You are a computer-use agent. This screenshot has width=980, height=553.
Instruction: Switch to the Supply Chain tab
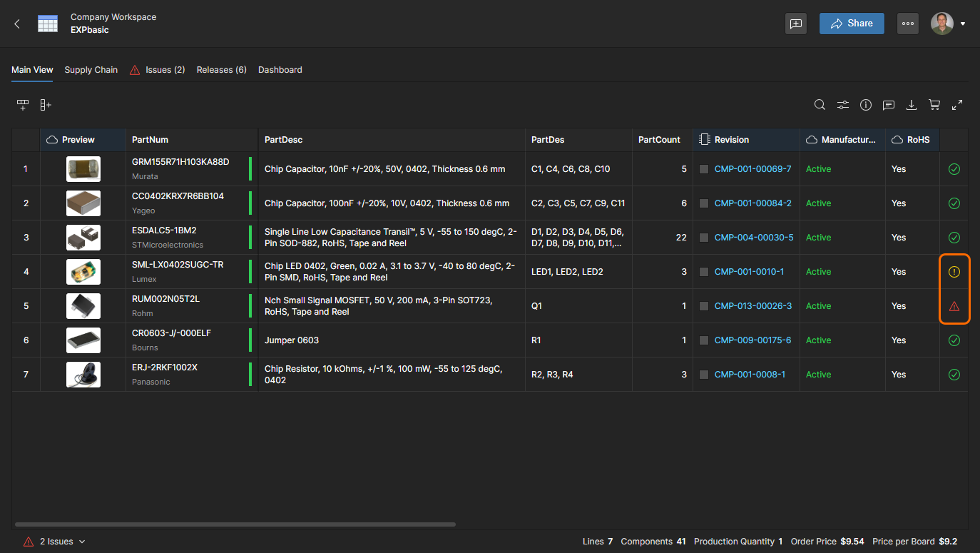click(x=91, y=70)
